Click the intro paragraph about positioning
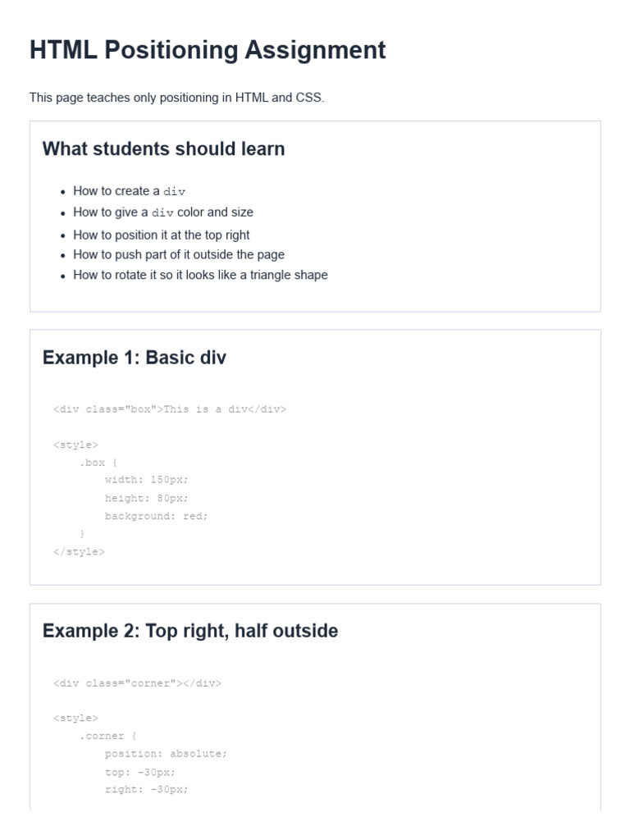Image resolution: width=630 pixels, height=840 pixels. click(x=177, y=98)
